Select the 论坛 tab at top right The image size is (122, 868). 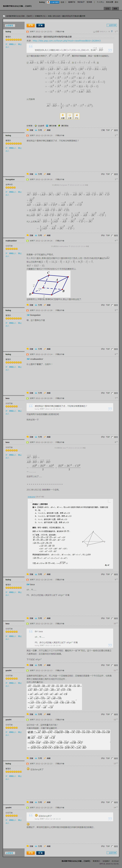107,8
